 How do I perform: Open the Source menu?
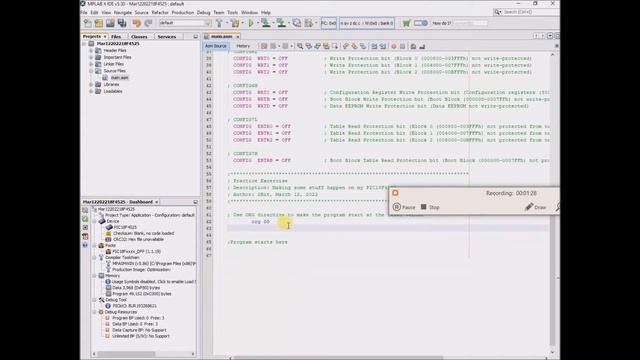[141, 13]
